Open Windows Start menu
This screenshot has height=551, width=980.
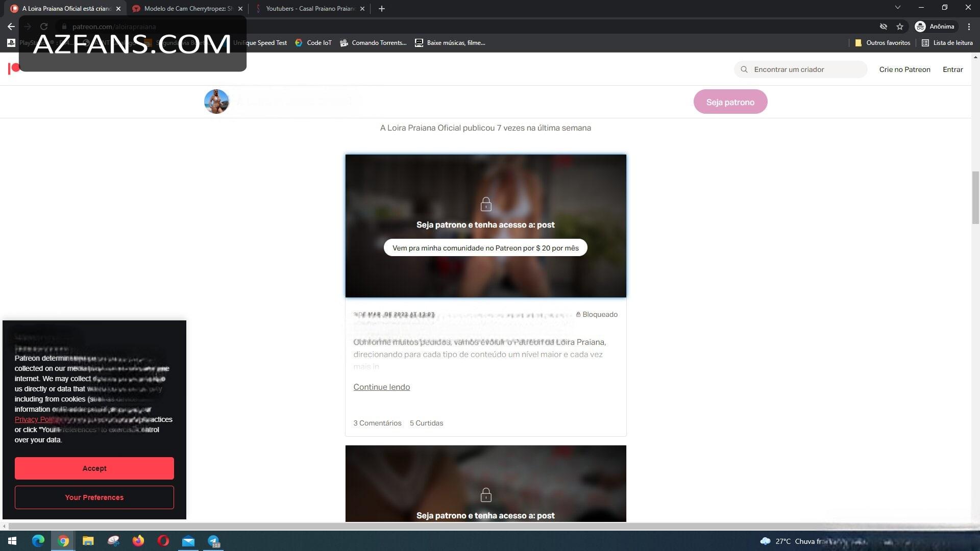12,541
